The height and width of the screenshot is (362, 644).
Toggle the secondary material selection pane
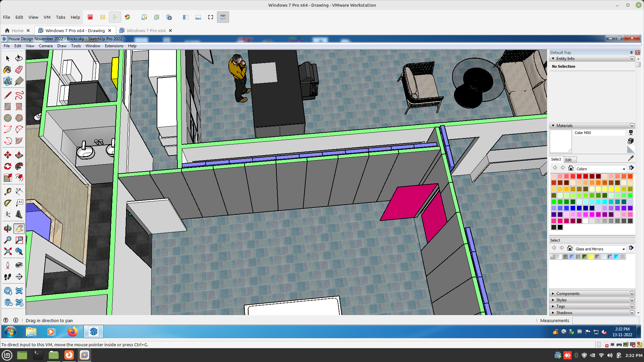click(631, 132)
